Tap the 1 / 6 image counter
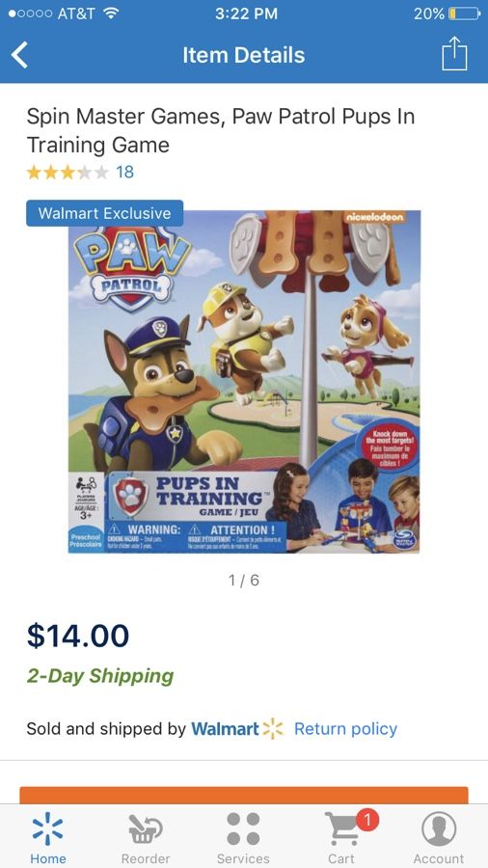The height and width of the screenshot is (868, 488). [243, 581]
